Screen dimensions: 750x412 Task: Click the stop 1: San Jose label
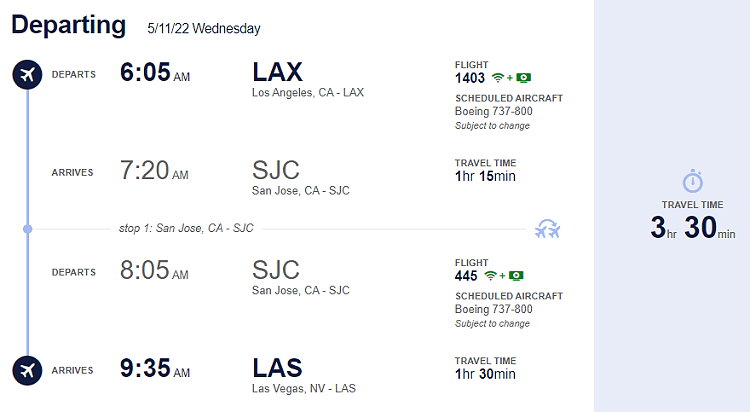pyautogui.click(x=186, y=228)
